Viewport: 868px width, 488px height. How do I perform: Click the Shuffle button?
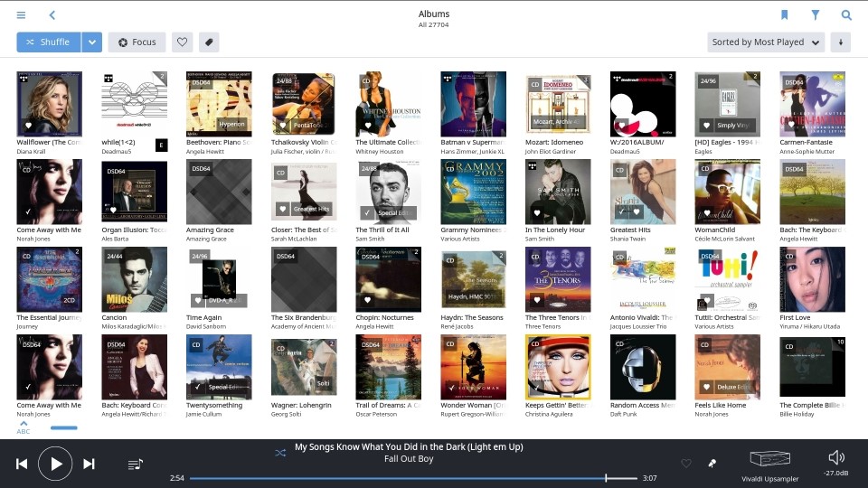[x=49, y=42]
